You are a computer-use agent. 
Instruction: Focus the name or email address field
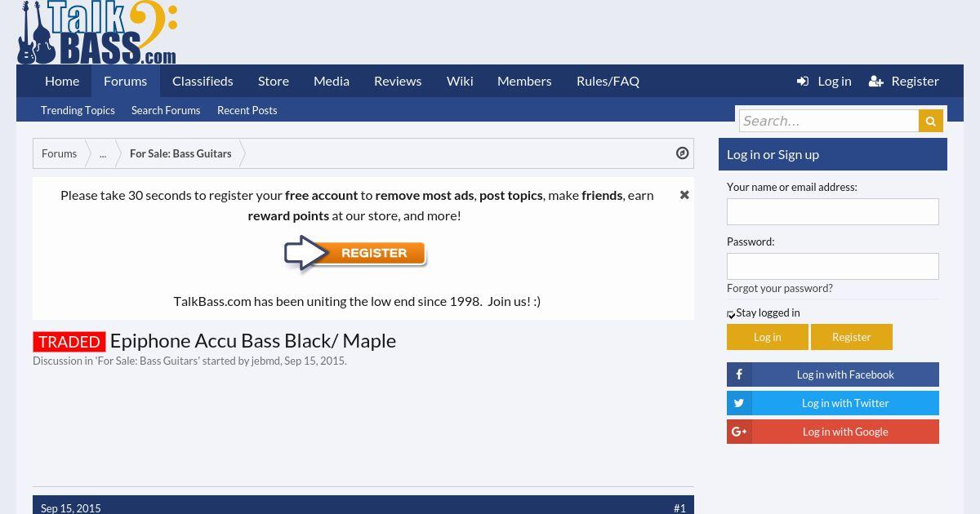tap(833, 211)
